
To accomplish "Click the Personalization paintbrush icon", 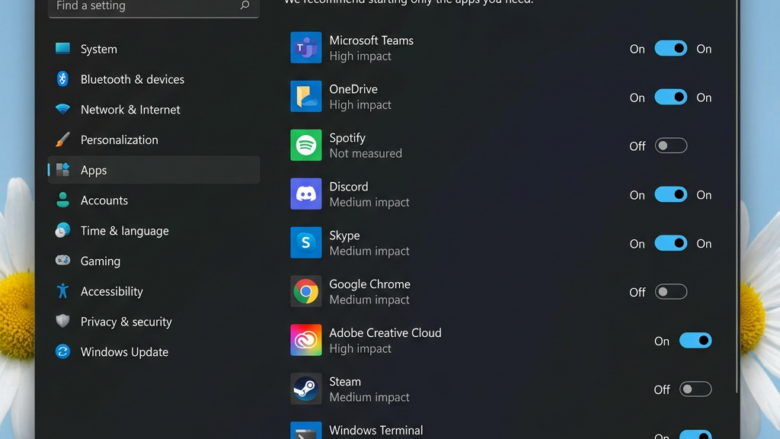I will [x=63, y=139].
